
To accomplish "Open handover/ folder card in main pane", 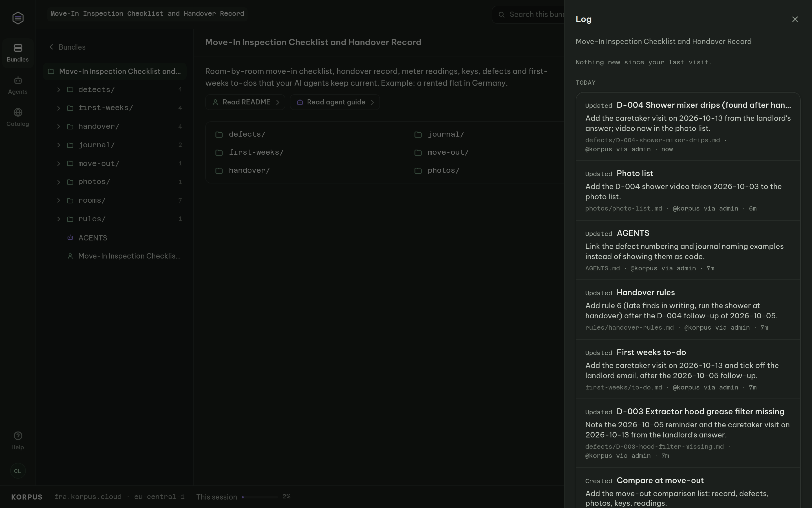I will coord(242,171).
